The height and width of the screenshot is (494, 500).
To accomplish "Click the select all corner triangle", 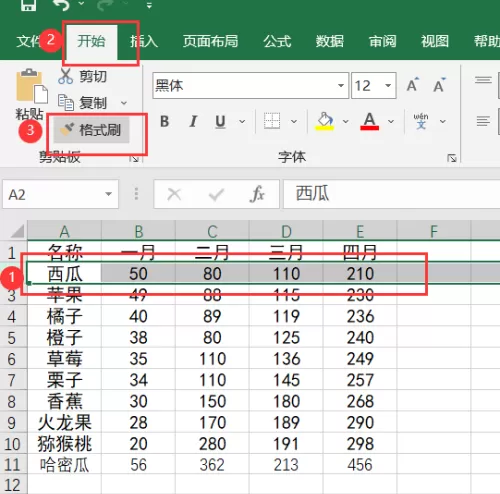I will pyautogui.click(x=16, y=231).
